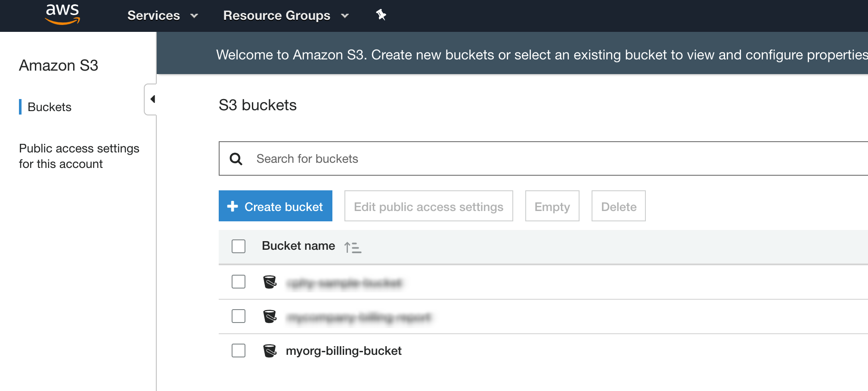Go to Buckets in the sidebar

coord(50,107)
